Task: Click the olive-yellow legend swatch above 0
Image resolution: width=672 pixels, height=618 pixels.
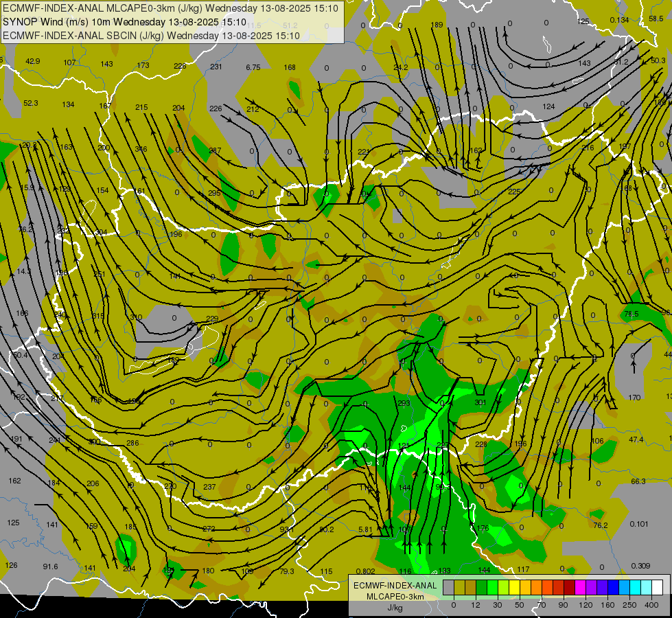Action: click(459, 587)
